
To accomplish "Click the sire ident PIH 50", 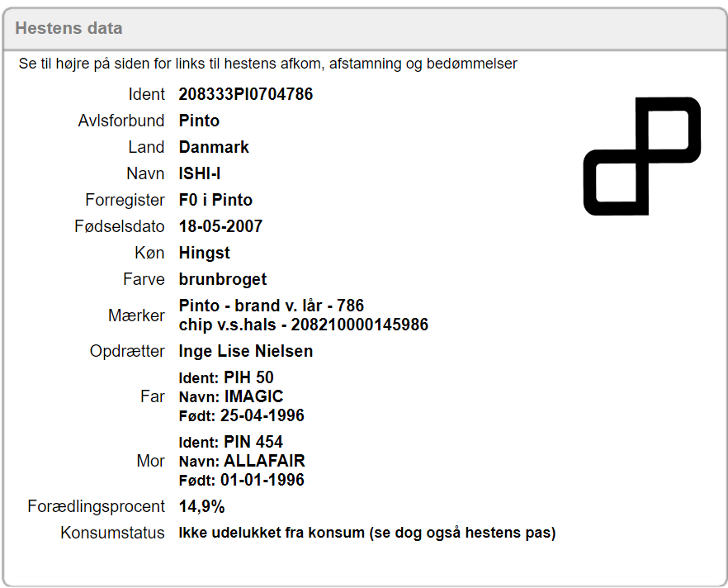I will 248,377.
